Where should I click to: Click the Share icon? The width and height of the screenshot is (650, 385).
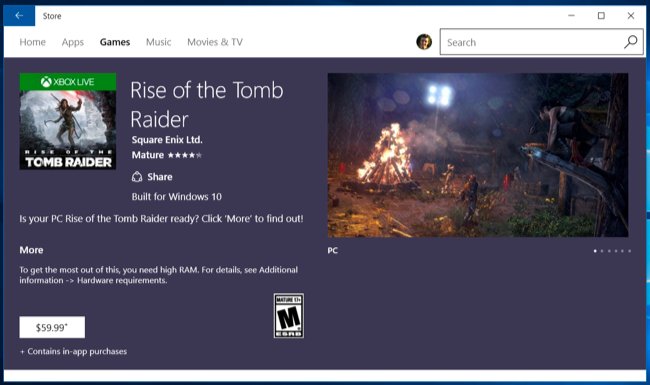click(137, 177)
